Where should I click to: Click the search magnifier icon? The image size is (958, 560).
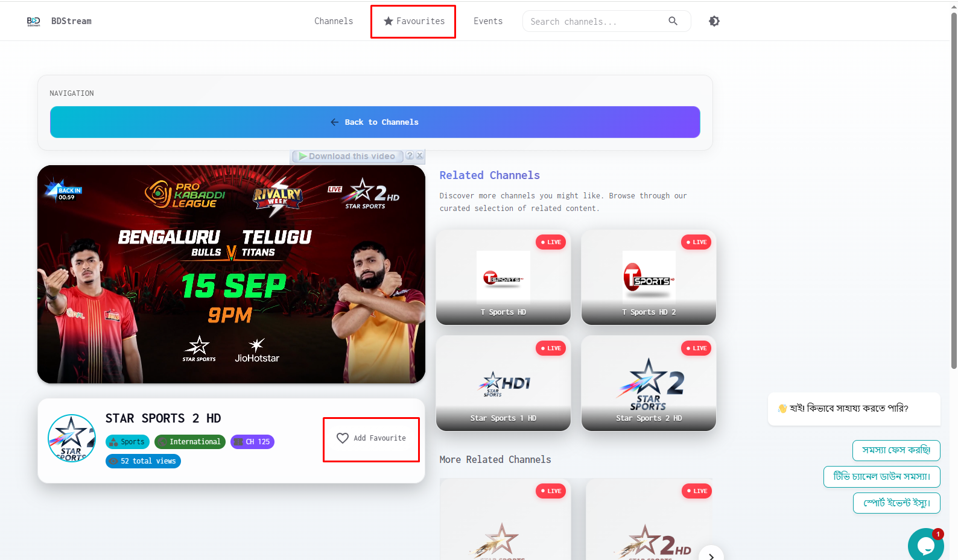pyautogui.click(x=673, y=21)
